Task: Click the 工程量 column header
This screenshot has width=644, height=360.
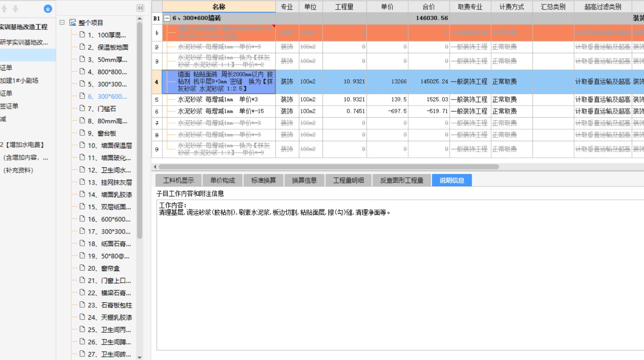Action: (344, 7)
